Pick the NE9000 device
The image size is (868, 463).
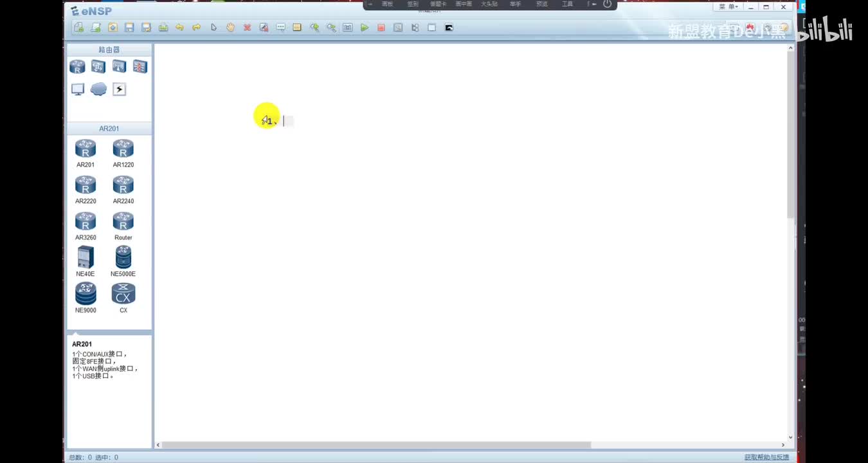86,298
